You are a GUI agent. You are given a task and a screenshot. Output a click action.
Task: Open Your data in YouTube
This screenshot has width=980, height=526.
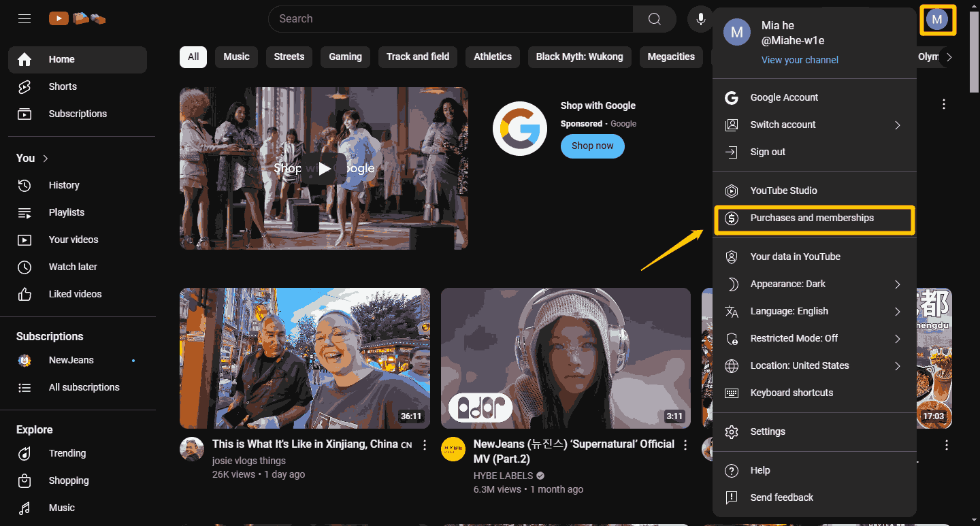815,257
